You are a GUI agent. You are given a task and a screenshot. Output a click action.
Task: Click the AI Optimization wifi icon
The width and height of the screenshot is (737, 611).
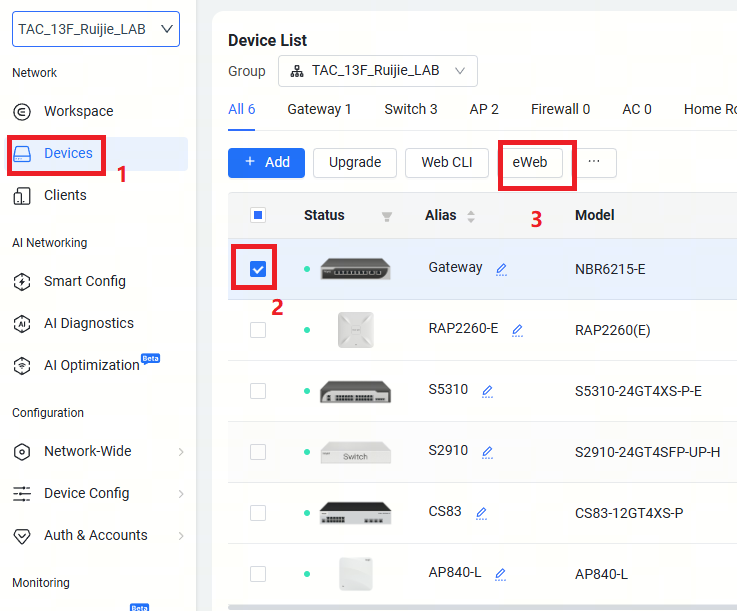pyautogui.click(x=22, y=366)
